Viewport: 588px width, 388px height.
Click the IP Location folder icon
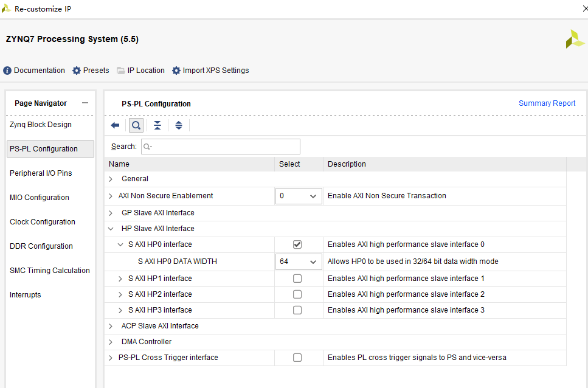(121, 71)
